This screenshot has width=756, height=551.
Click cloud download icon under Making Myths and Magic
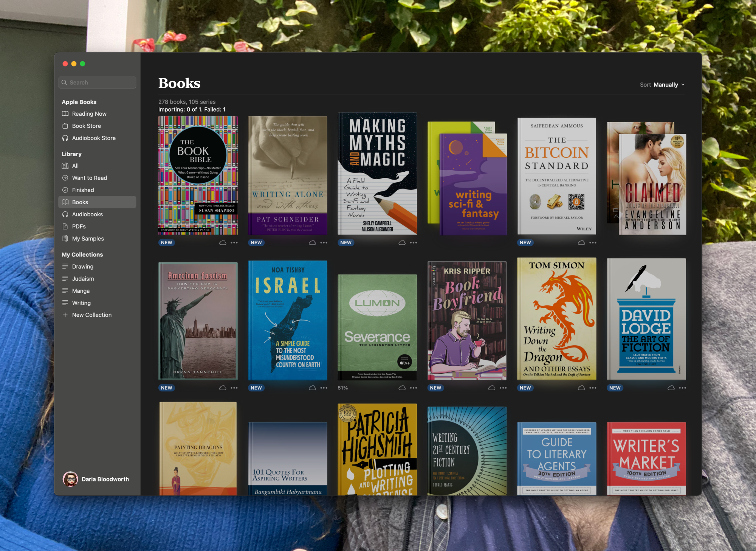click(402, 243)
